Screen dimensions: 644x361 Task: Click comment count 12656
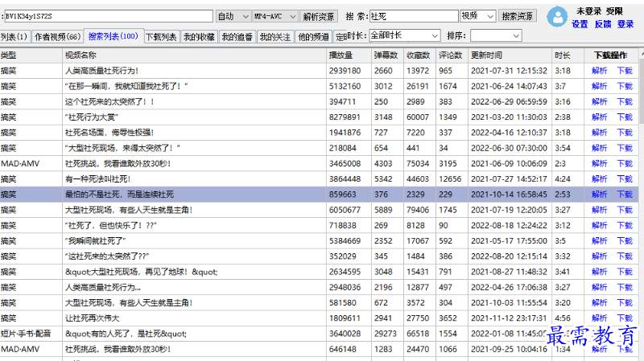450,179
